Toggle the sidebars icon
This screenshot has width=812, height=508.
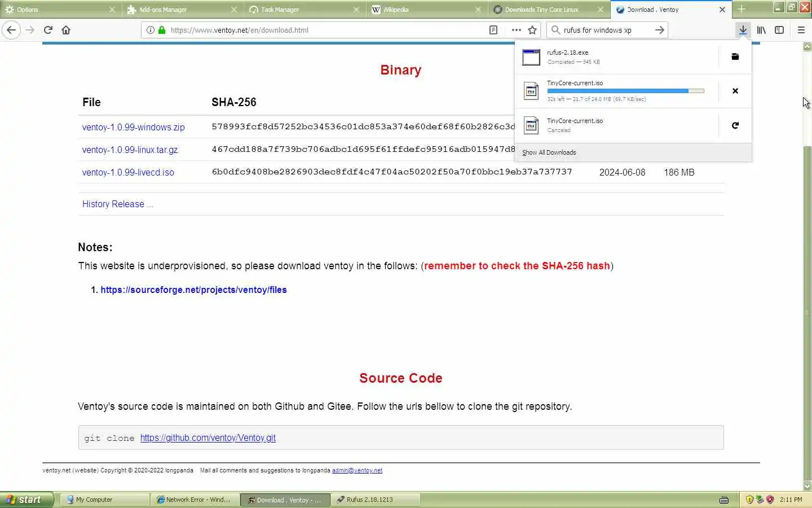779,30
